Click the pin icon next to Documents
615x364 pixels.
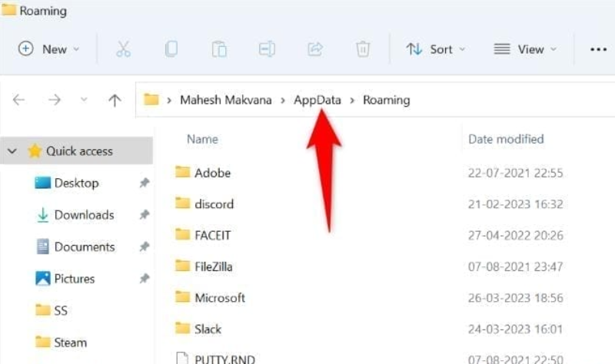(x=145, y=247)
